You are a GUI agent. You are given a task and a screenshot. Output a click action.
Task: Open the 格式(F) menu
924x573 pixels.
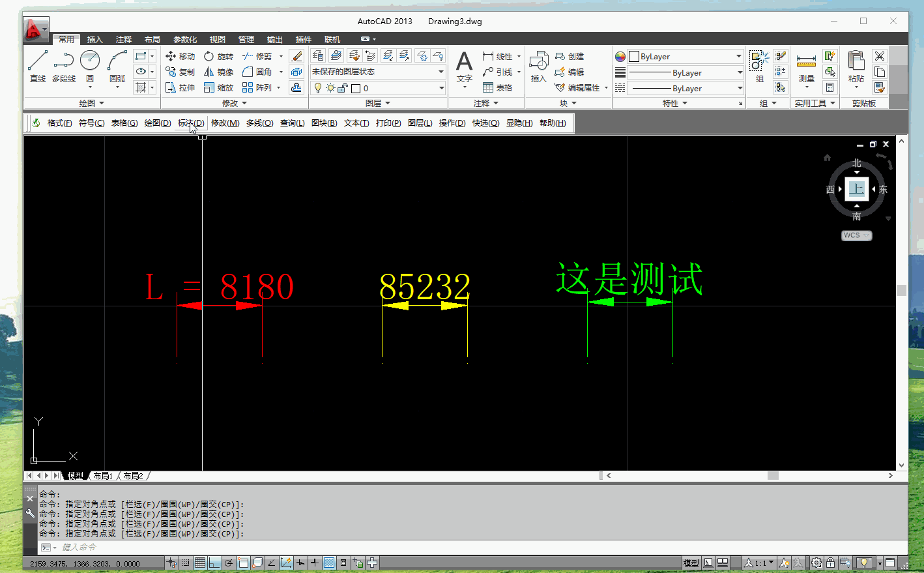point(59,123)
